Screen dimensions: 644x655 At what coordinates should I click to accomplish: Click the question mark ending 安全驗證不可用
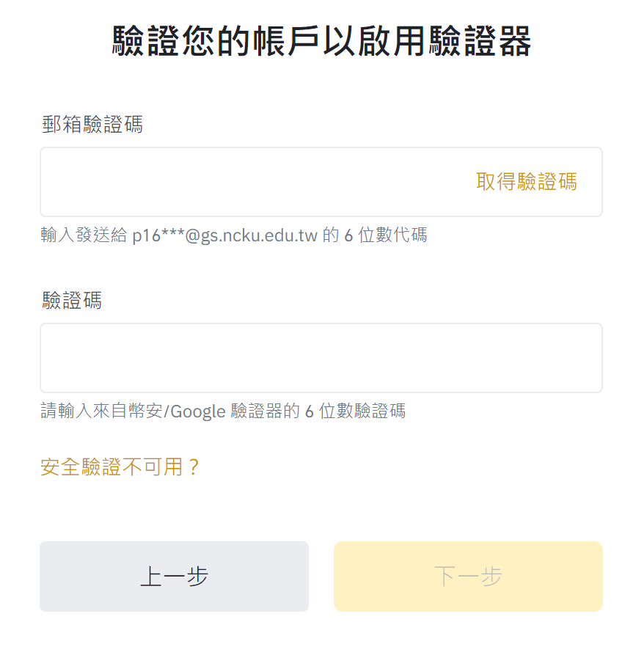coord(194,467)
